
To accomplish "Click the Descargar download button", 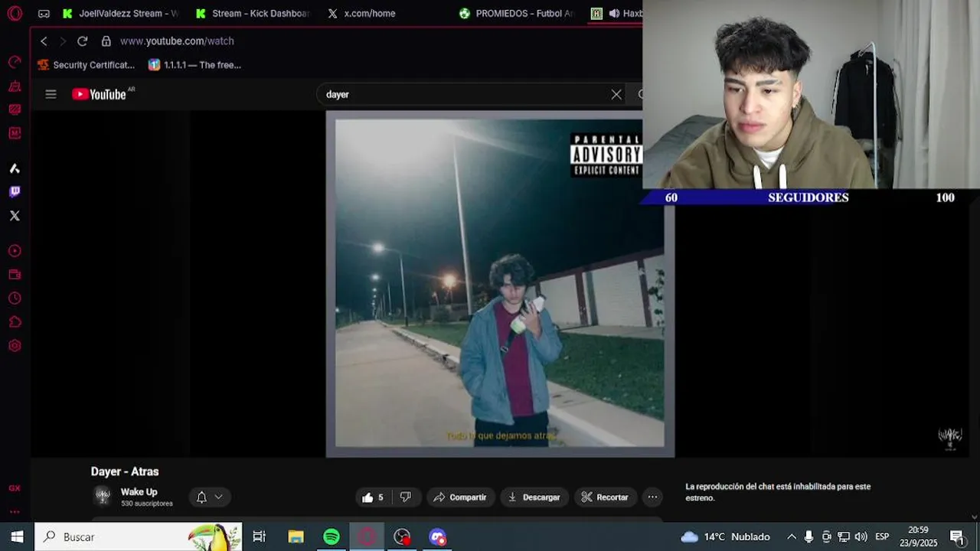I will [534, 497].
